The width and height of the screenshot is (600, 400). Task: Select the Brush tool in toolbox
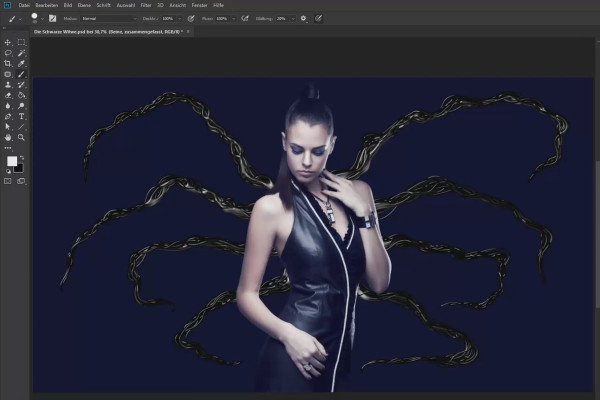coord(21,74)
